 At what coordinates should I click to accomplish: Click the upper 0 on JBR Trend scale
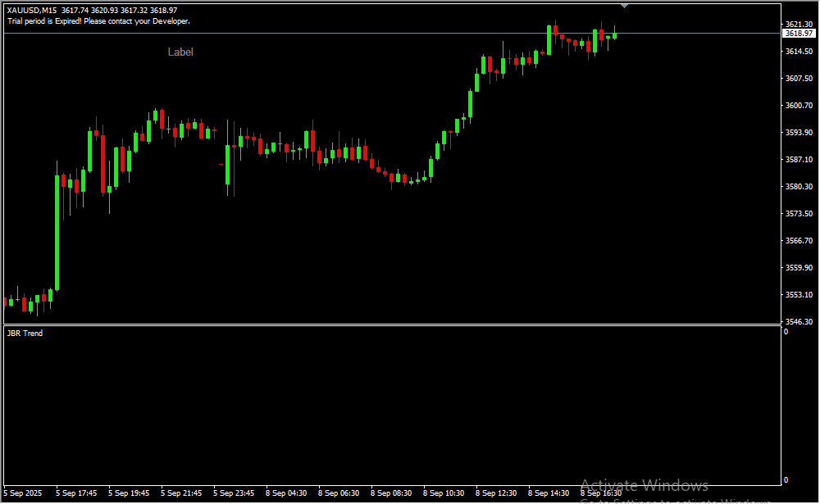pyautogui.click(x=786, y=332)
